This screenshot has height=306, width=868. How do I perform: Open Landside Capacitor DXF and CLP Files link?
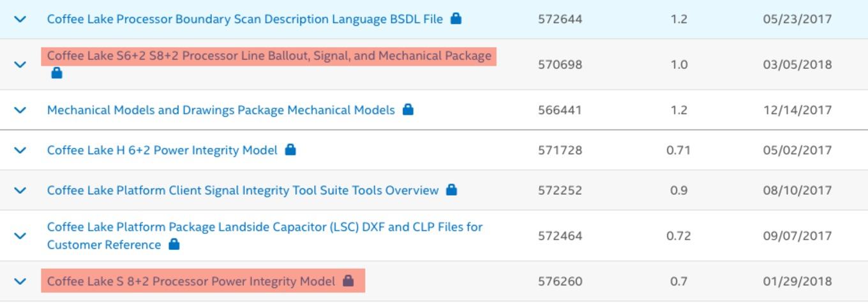coord(265,235)
